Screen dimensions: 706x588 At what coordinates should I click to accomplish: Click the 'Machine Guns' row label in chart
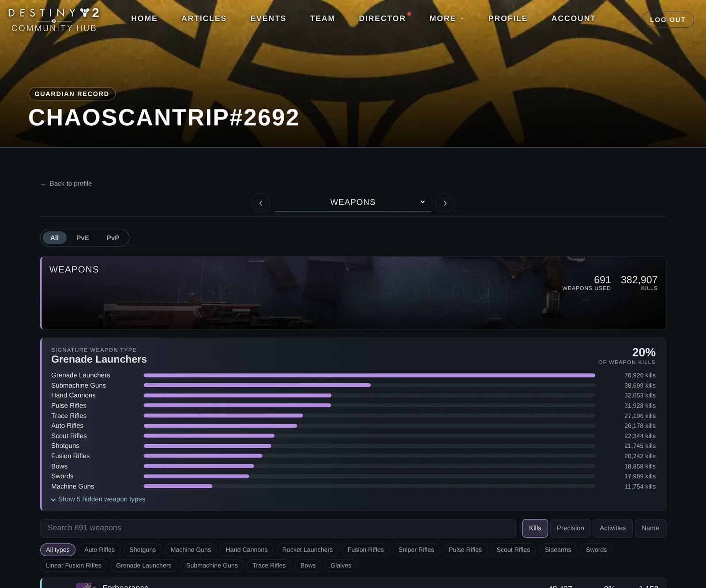coord(73,487)
